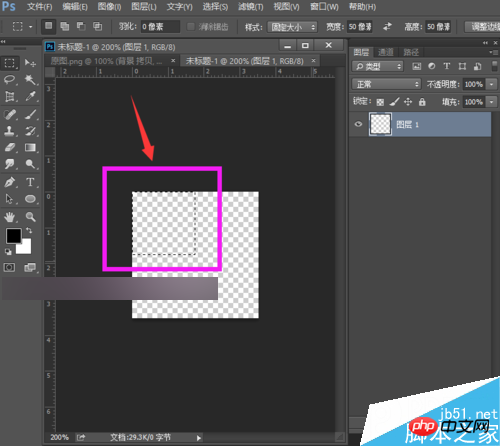Select the Eraser tool

click(x=10, y=147)
